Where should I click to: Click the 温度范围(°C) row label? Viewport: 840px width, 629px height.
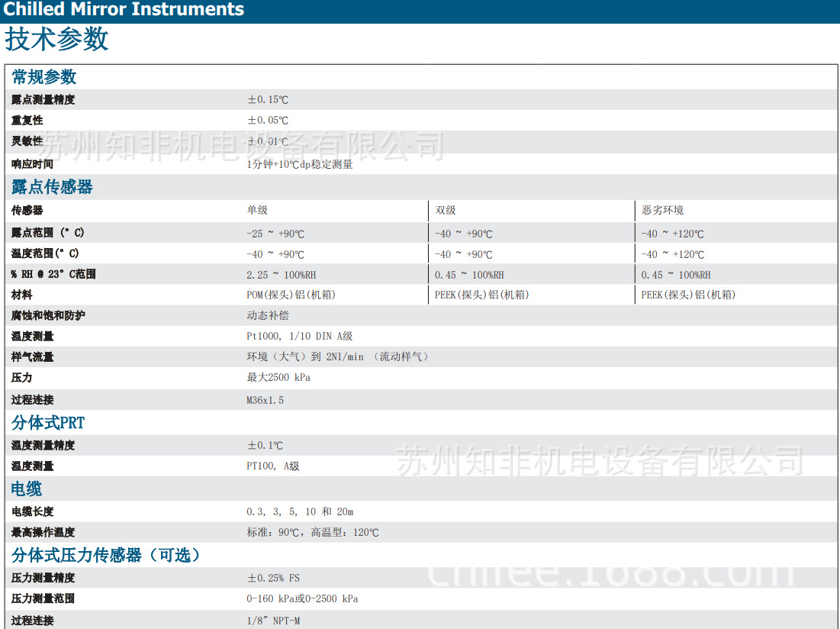pyautogui.click(x=45, y=253)
